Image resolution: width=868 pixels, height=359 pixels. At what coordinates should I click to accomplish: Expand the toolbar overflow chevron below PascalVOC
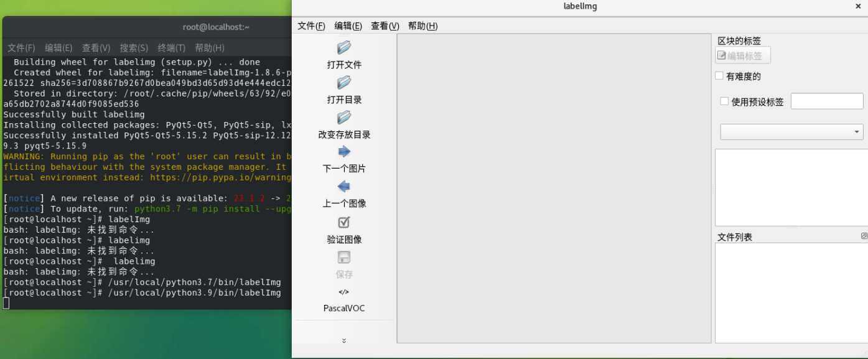[344, 340]
